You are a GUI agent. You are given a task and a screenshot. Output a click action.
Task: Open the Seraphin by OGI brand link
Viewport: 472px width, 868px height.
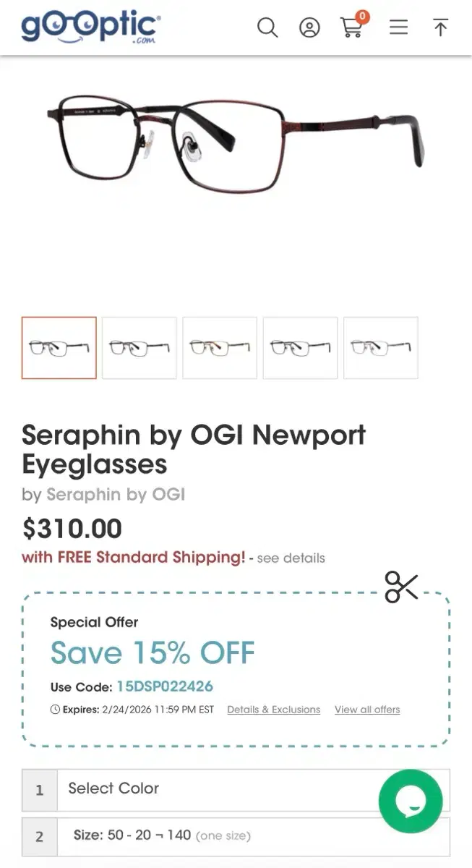116,495
